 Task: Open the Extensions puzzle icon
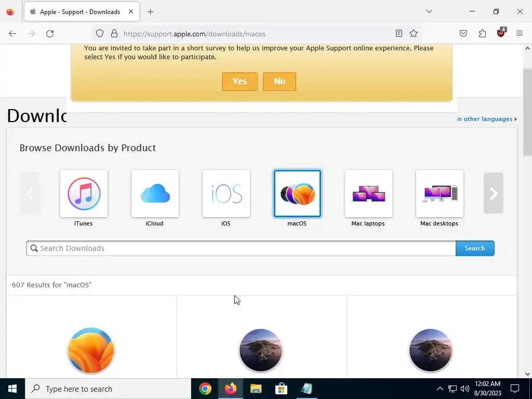point(482,33)
